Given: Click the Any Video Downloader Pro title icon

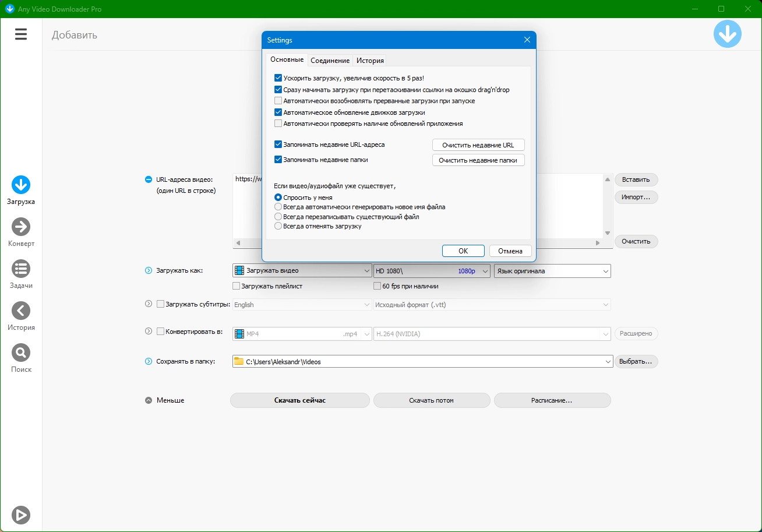Looking at the screenshot, I should coord(9,9).
